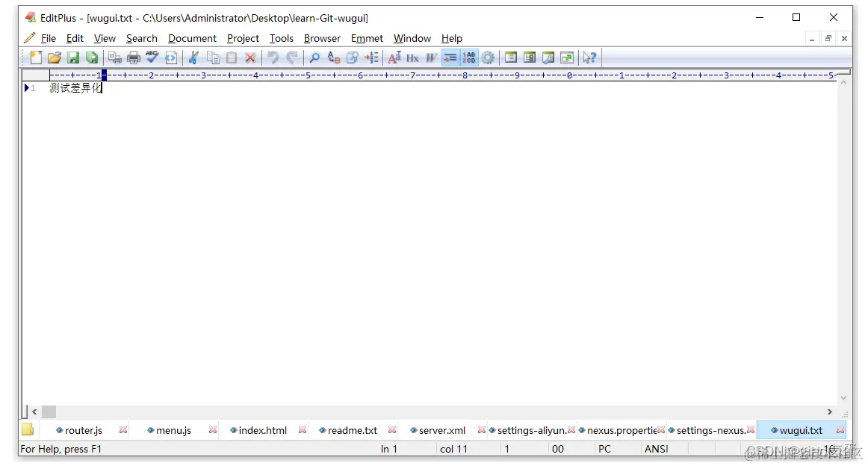The width and height of the screenshot is (868, 466).
Task: Close the index.html tab
Action: 303,430
